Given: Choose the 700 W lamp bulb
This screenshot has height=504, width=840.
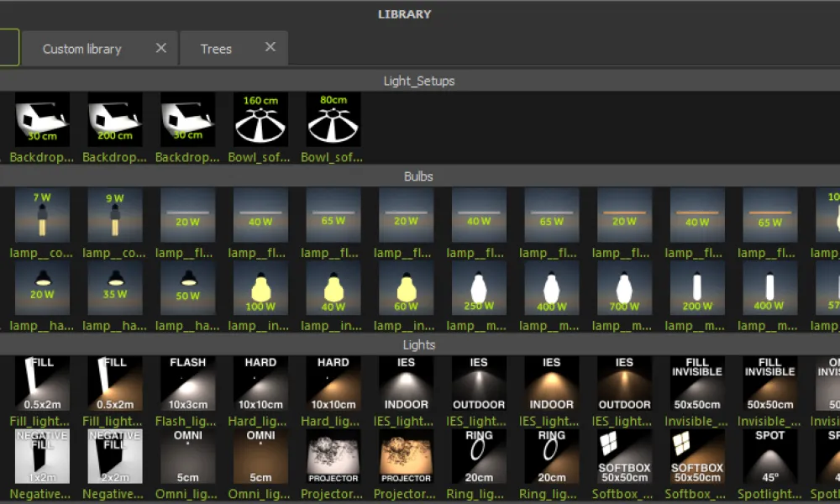Looking at the screenshot, I should pos(624,288).
